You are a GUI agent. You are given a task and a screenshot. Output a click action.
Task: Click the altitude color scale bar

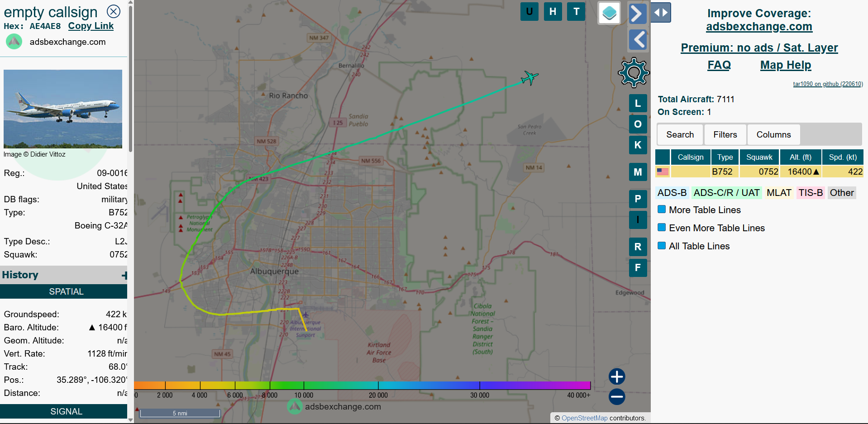tap(362, 385)
